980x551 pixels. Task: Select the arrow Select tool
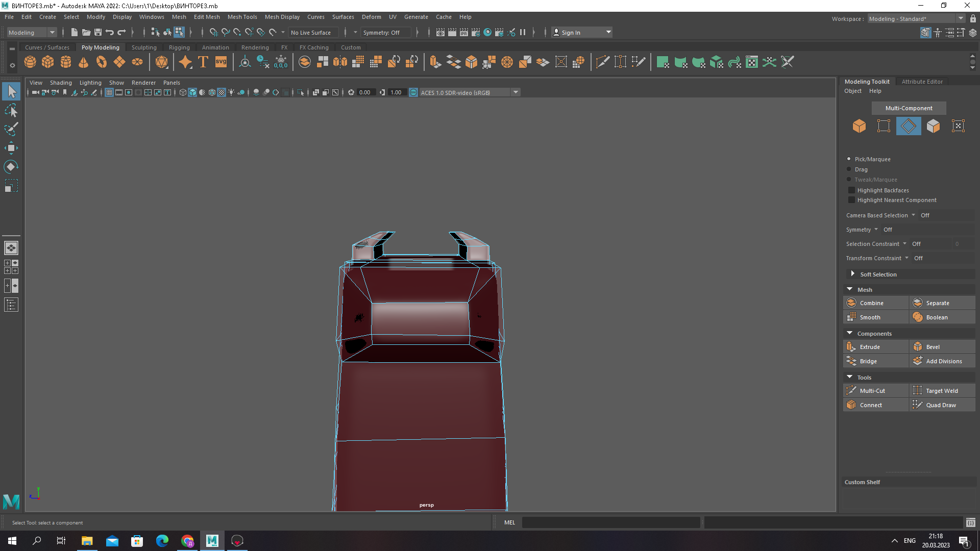click(11, 92)
